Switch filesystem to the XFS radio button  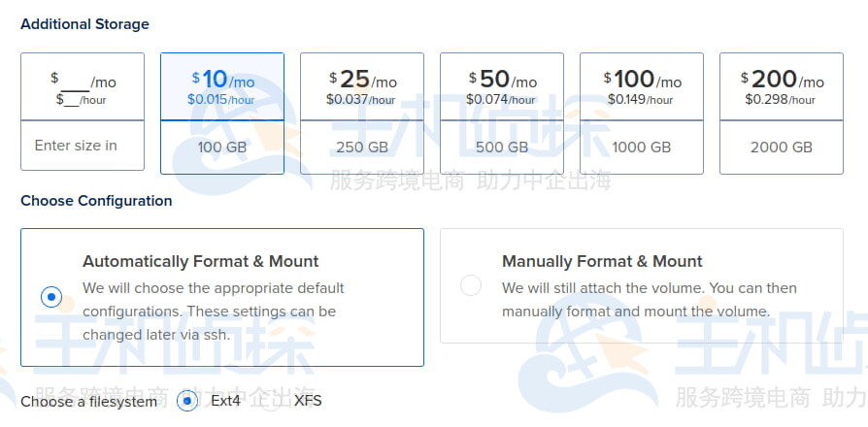tap(271, 400)
